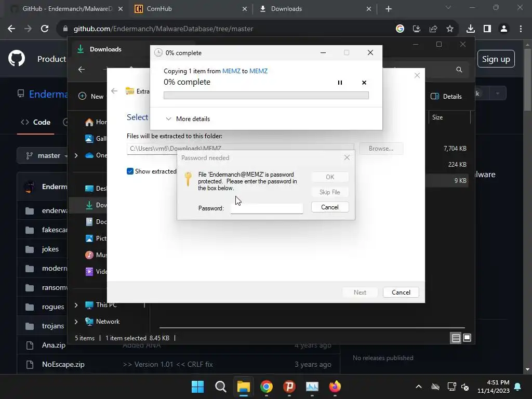
Task: Switch explorer to large thumbnails view
Action: [x=467, y=338]
